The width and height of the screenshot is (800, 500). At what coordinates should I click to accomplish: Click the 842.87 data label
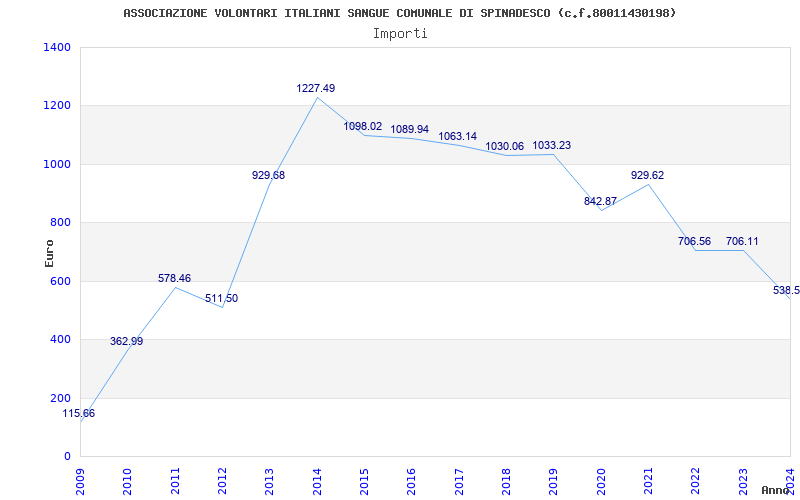click(601, 201)
